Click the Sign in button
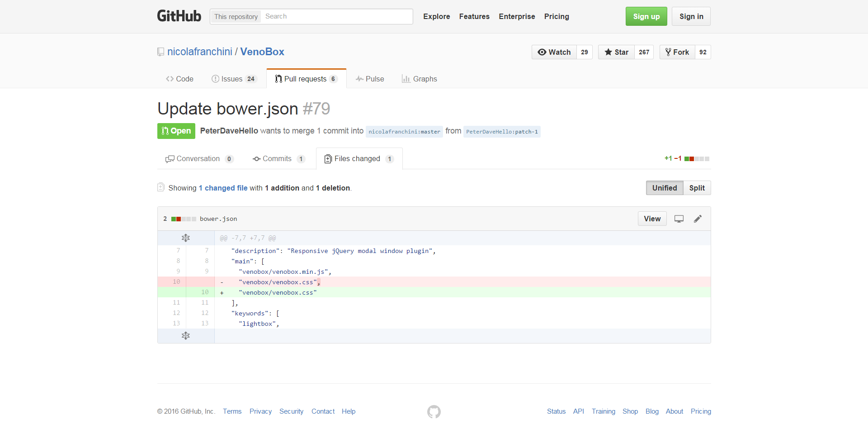The width and height of the screenshot is (868, 439). 691,16
